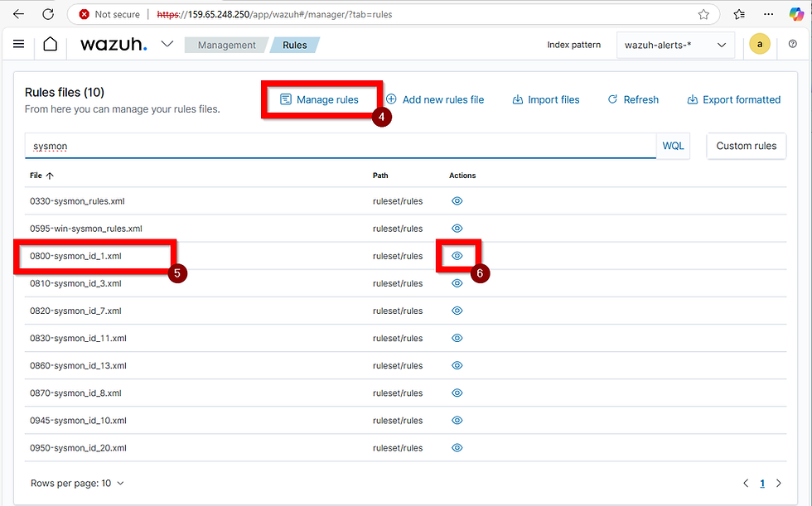Screen dimensions: 812x506
Task: View 0870-sysmon_id_8.xml with eye icon
Action: [x=457, y=393]
